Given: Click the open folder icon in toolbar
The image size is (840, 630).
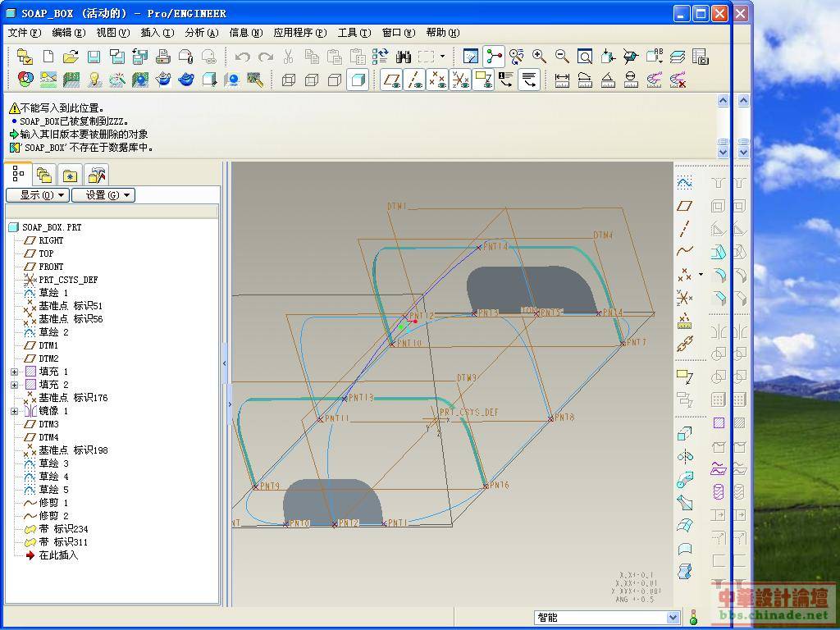Looking at the screenshot, I should [x=71, y=57].
